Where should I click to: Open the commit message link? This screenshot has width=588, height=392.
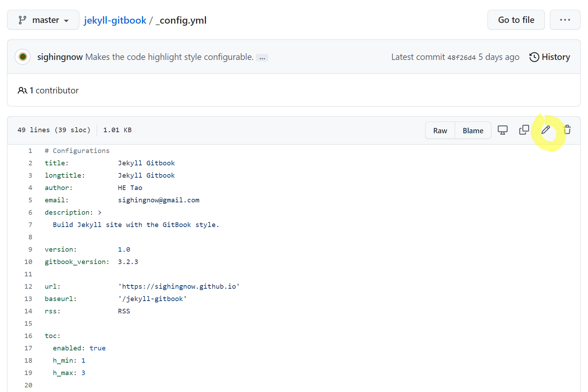pos(169,57)
